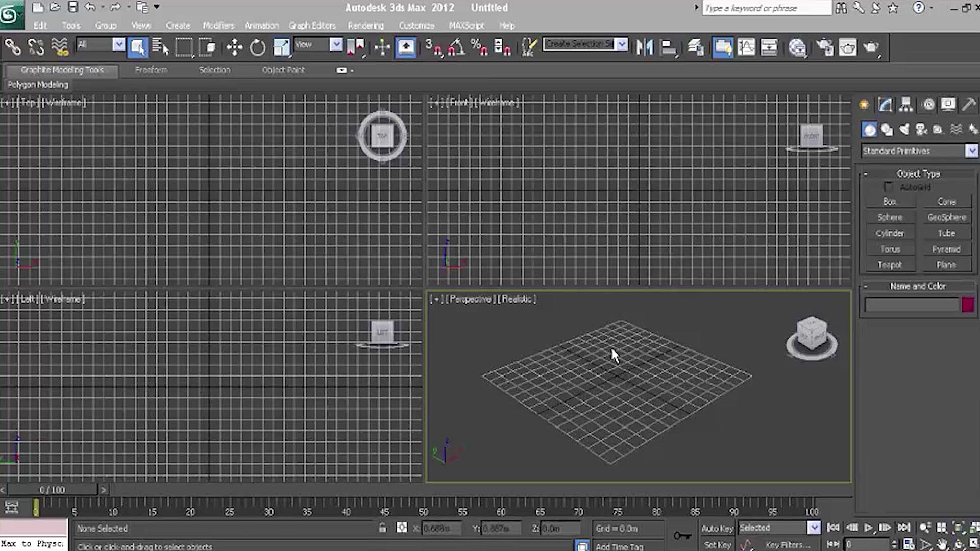980x551 pixels.
Task: Click the frame 50 timeline mark
Action: (424, 512)
